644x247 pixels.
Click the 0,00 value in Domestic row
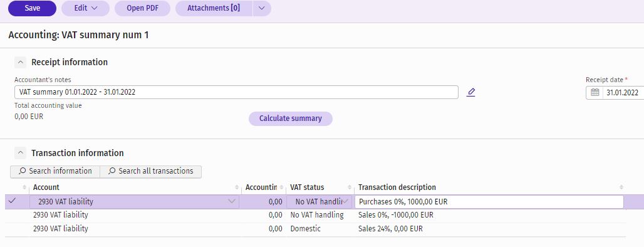(x=275, y=229)
